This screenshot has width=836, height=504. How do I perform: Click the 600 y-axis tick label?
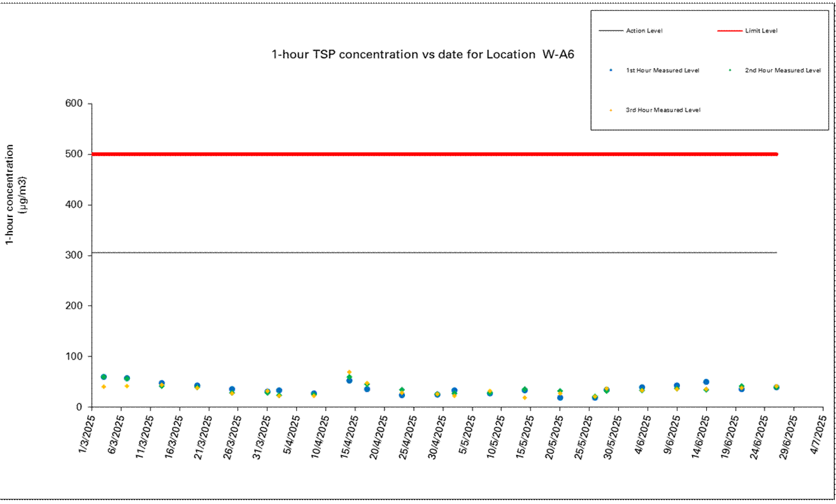pyautogui.click(x=76, y=104)
